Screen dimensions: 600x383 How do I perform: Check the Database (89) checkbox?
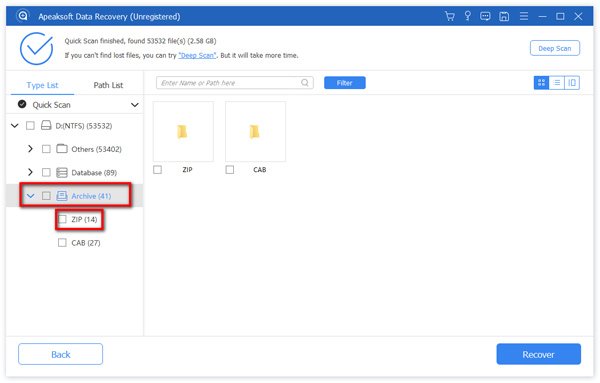(46, 173)
